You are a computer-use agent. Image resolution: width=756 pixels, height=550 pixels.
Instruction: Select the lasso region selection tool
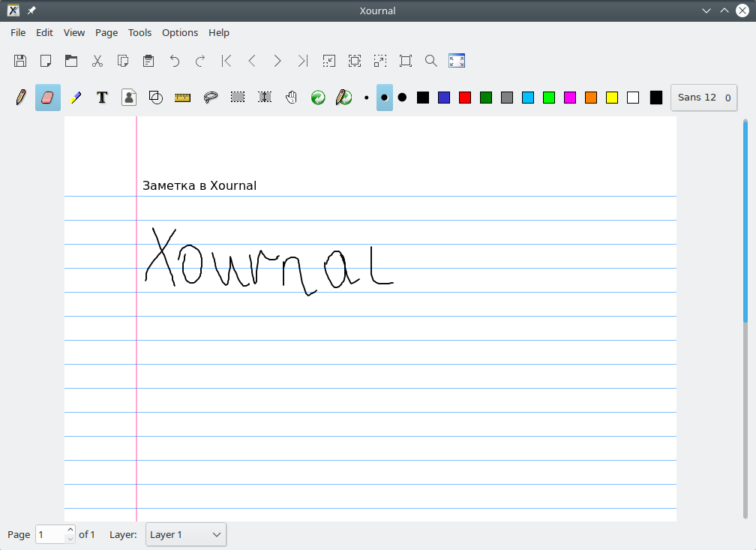click(211, 98)
